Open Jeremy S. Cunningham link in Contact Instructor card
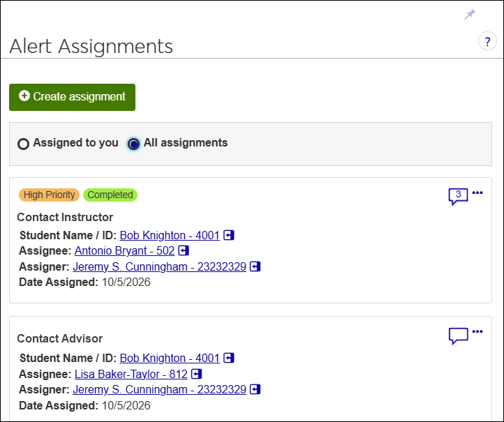Viewport: 504px width, 422px height. [x=159, y=266]
